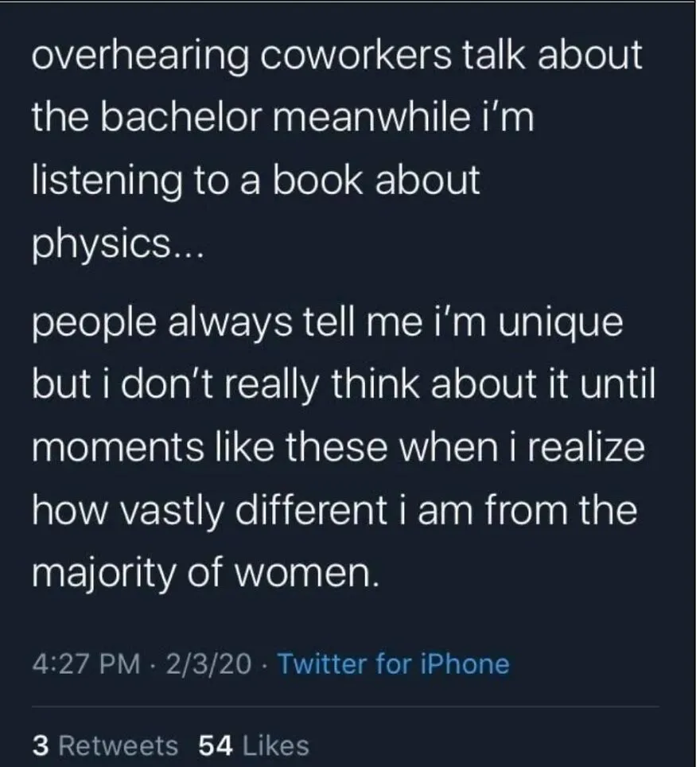
Task: Click the bold number 54 before Likes
Action: point(216,746)
